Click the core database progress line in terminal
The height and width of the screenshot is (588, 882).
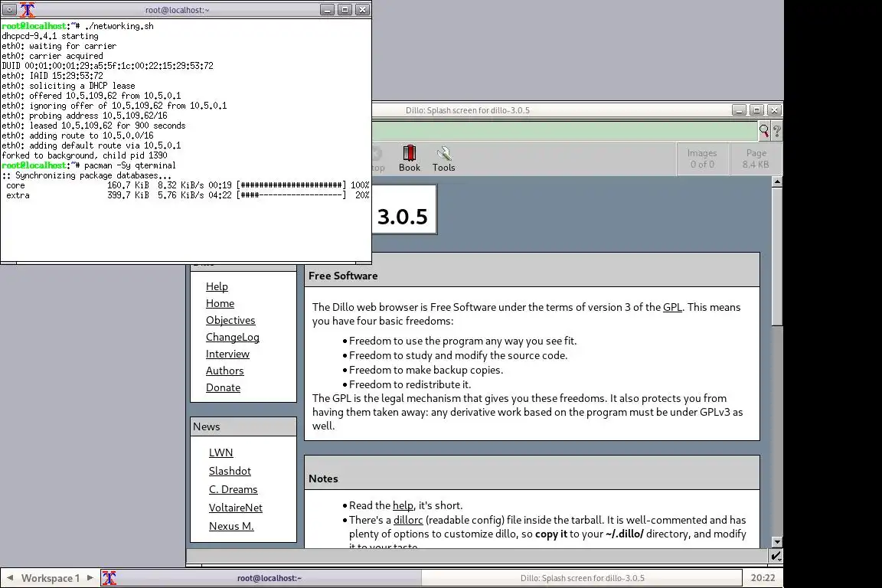187,185
